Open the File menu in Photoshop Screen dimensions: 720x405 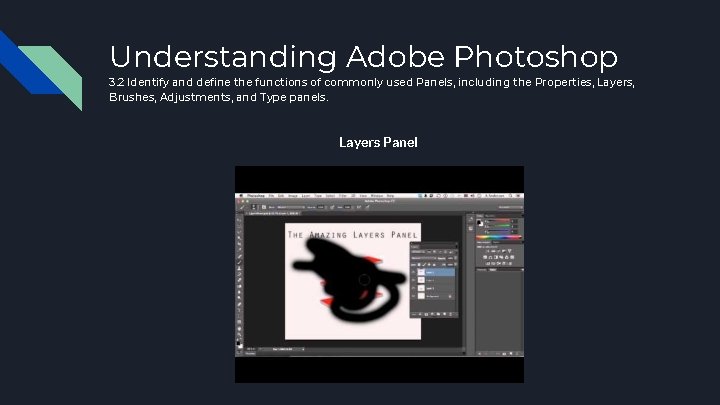click(271, 196)
